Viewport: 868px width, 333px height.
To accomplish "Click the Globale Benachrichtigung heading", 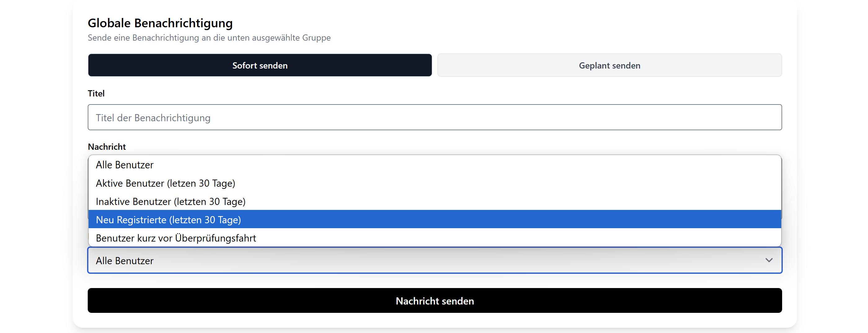I will pyautogui.click(x=160, y=23).
